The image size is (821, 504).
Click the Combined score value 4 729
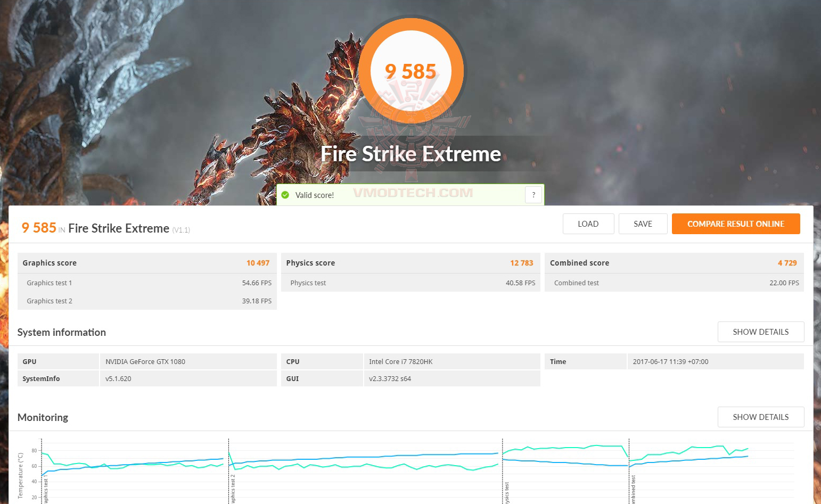tap(787, 263)
